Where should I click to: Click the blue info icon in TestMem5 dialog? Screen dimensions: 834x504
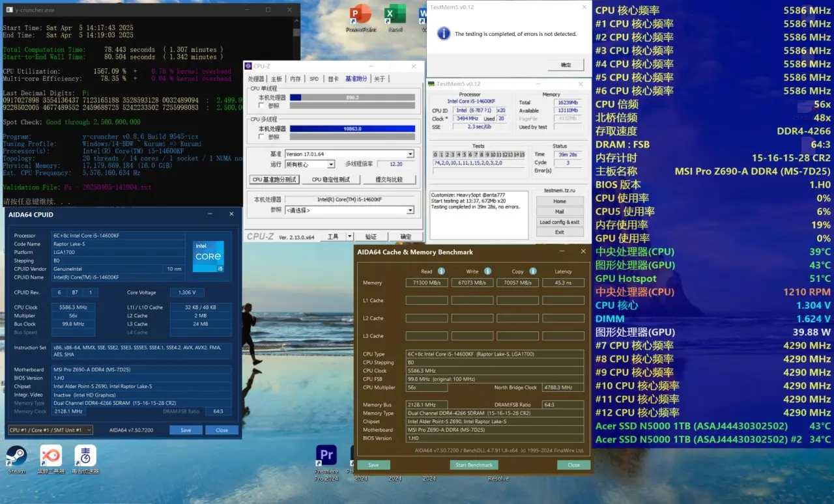[444, 33]
